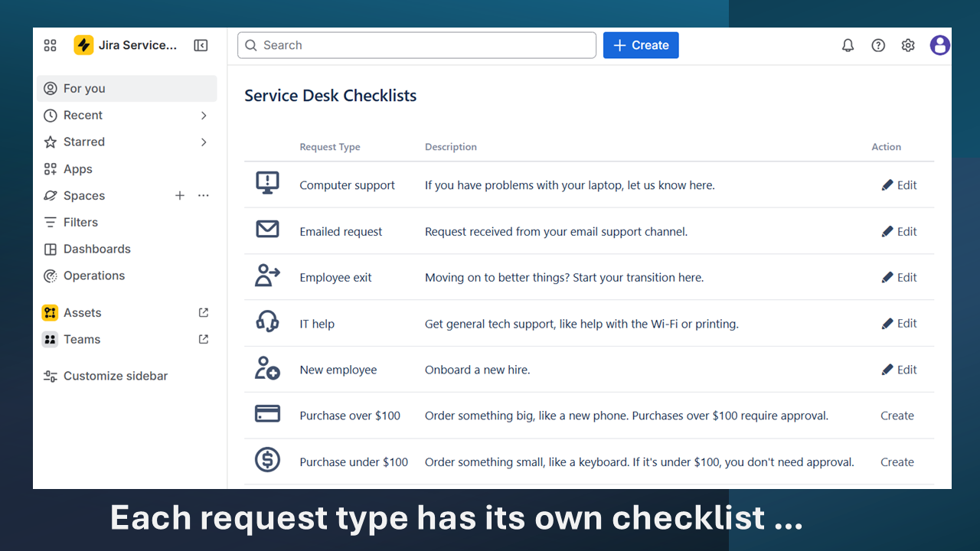The height and width of the screenshot is (551, 980).
Task: Click the blue Create button
Action: [x=641, y=45]
